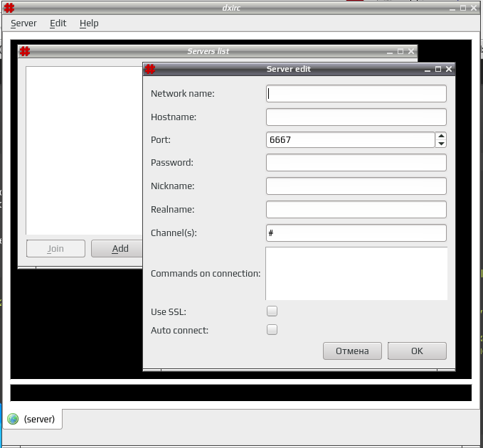Click the dxirc main window logo icon
This screenshot has width=483, height=448.
[9, 8]
